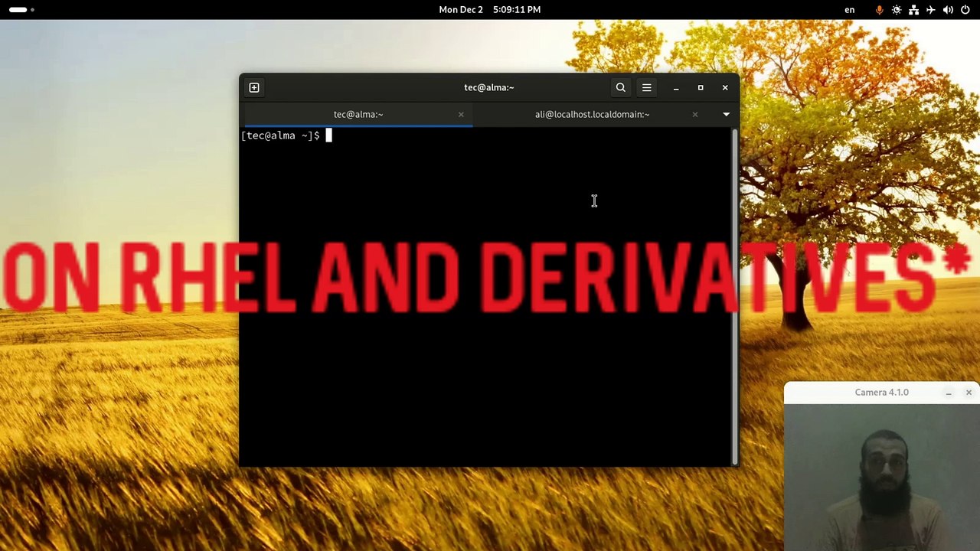980x551 pixels.
Task: Open the terminal hamburger menu
Action: [x=647, y=87]
